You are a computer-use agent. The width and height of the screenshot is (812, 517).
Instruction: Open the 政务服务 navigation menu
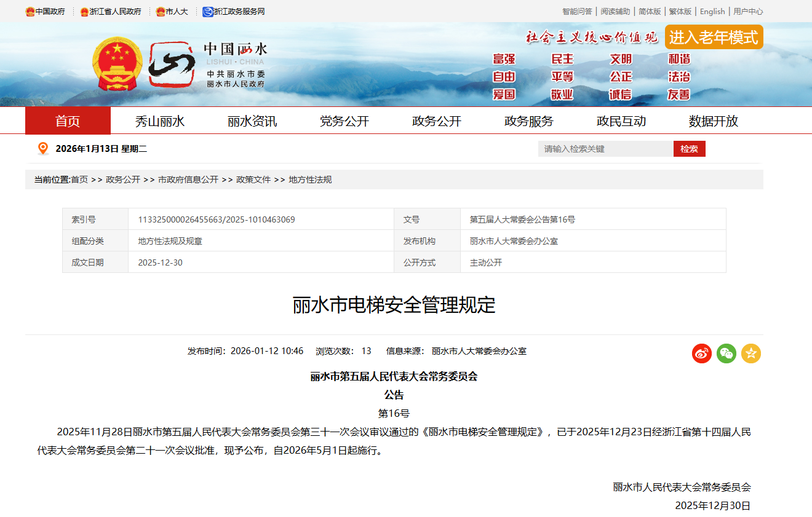tap(528, 121)
